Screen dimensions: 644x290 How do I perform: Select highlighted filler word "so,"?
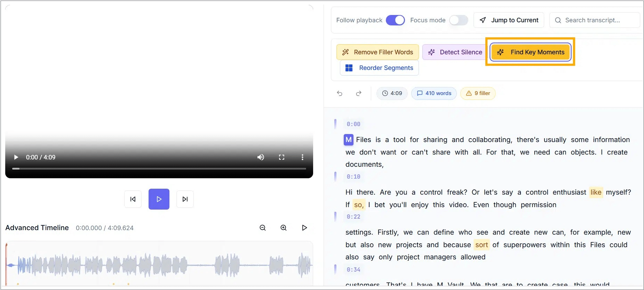pyautogui.click(x=359, y=205)
